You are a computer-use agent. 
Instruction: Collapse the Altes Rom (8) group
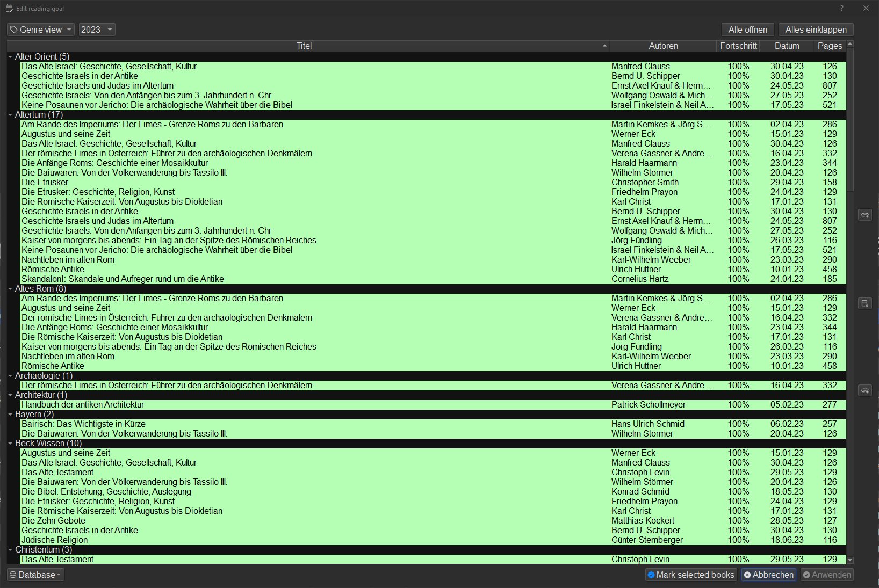point(10,288)
